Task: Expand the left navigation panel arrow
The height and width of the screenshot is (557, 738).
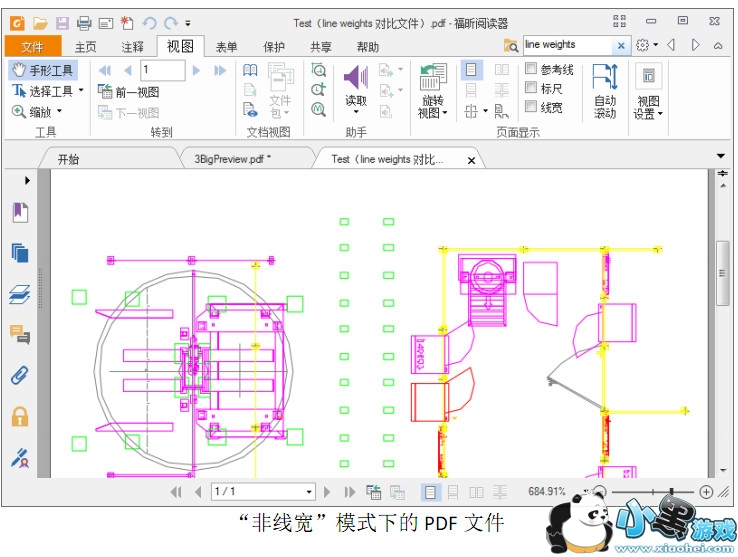Action: pyautogui.click(x=27, y=180)
